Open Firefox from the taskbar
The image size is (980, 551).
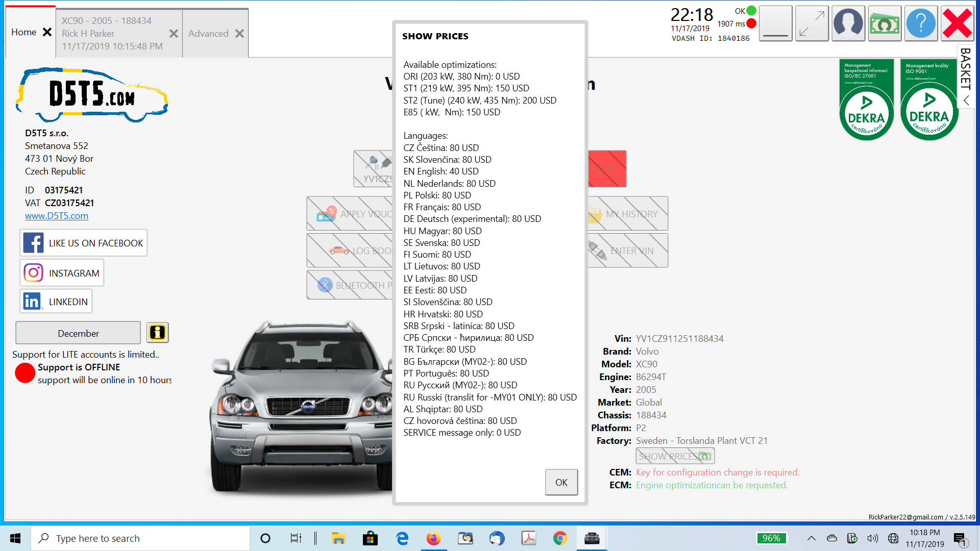click(x=433, y=538)
